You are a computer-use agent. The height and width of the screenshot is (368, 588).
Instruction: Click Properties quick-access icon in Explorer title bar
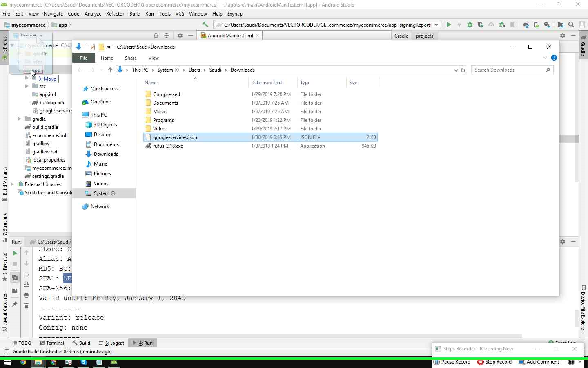pyautogui.click(x=92, y=47)
